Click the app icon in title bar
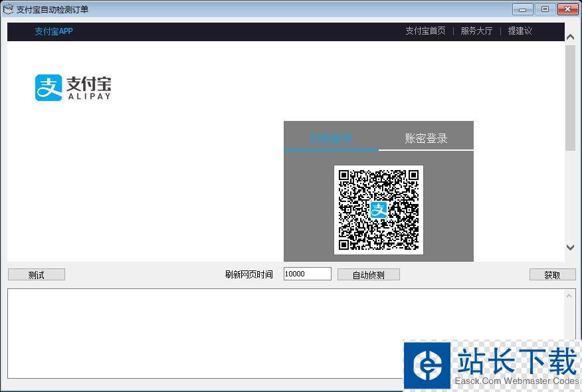The width and height of the screenshot is (582, 392). click(8, 9)
